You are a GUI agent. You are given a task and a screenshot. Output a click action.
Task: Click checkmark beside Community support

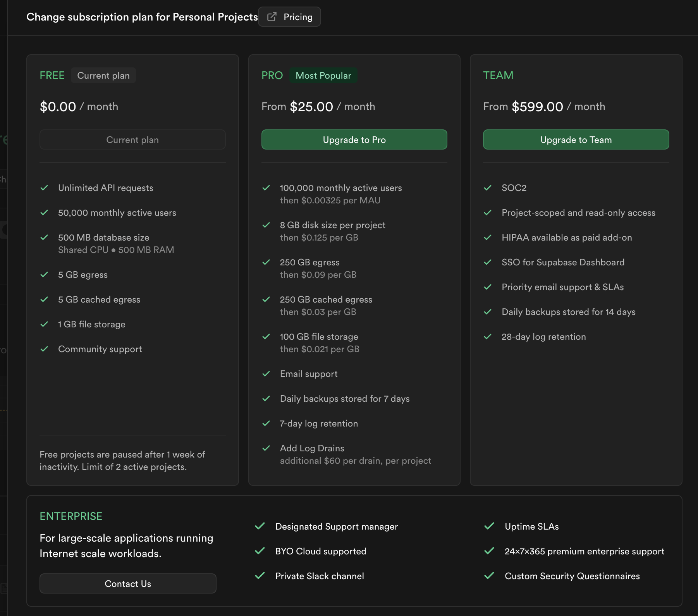[x=44, y=349]
